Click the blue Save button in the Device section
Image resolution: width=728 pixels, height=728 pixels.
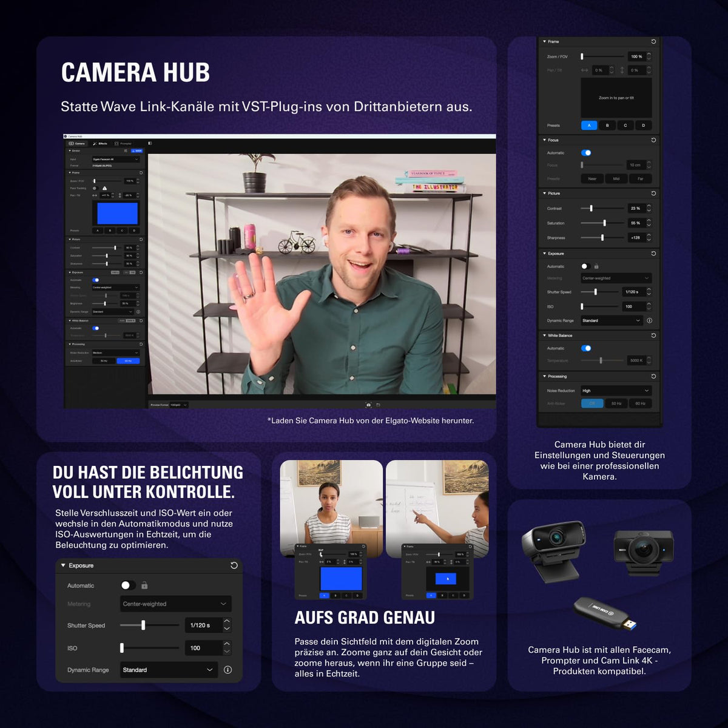tap(136, 150)
